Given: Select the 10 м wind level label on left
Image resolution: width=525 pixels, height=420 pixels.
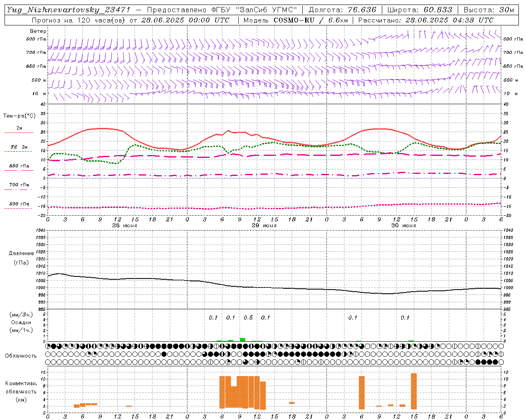Looking at the screenshot, I should (39, 94).
